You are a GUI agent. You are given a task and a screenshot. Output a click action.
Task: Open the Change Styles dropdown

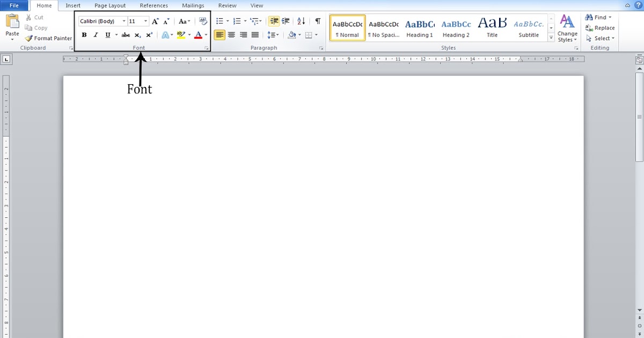click(567, 30)
